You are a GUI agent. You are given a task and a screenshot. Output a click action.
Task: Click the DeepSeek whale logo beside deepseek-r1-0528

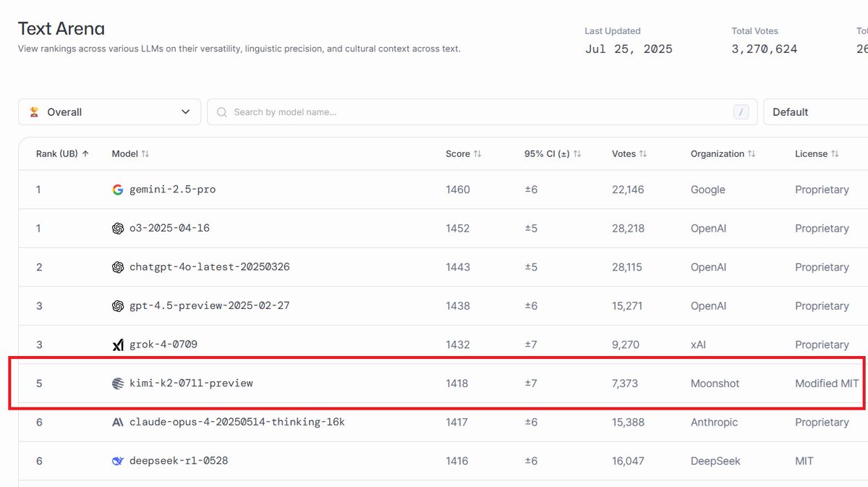click(x=118, y=461)
